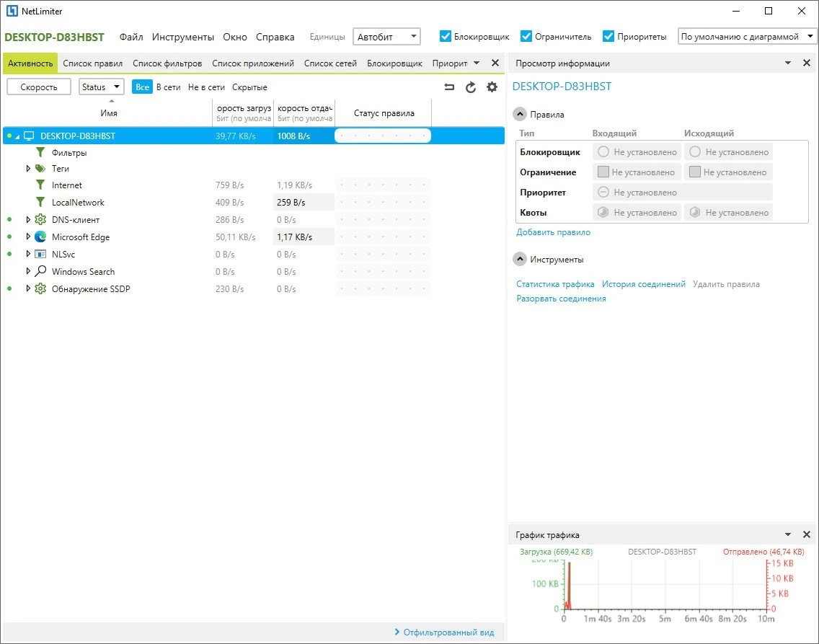Open the Файл menu
The image size is (819, 644).
pyautogui.click(x=131, y=37)
